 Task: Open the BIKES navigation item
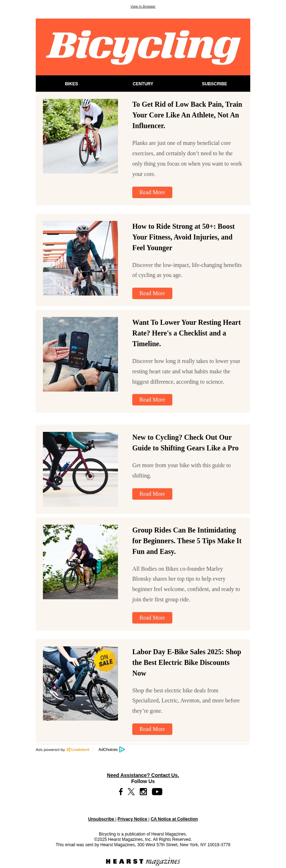click(x=71, y=84)
